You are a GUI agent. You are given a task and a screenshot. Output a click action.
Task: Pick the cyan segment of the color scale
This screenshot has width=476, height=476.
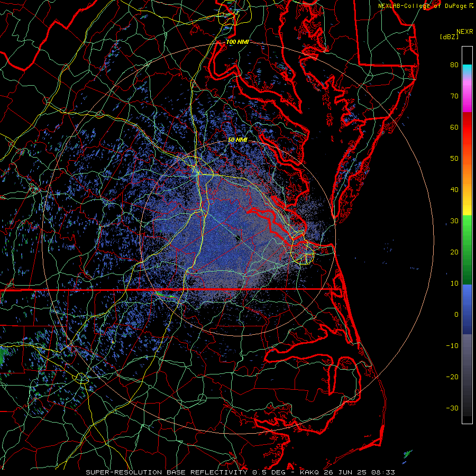(x=467, y=70)
